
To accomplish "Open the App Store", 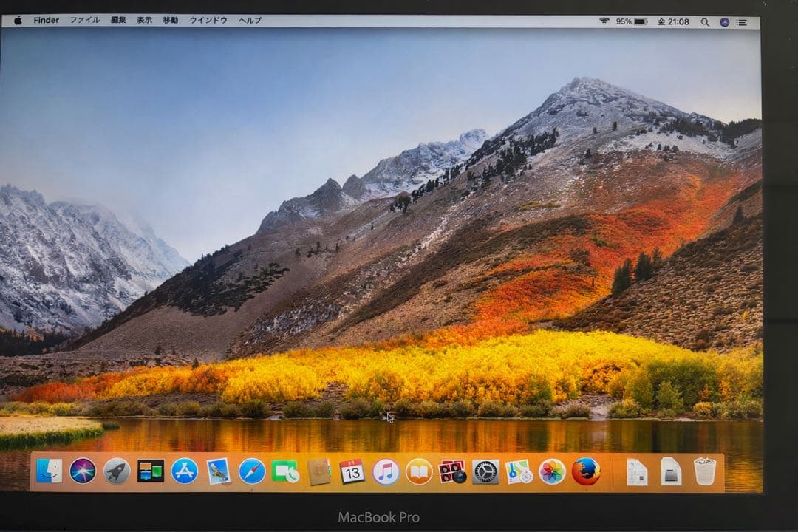I will click(x=184, y=471).
